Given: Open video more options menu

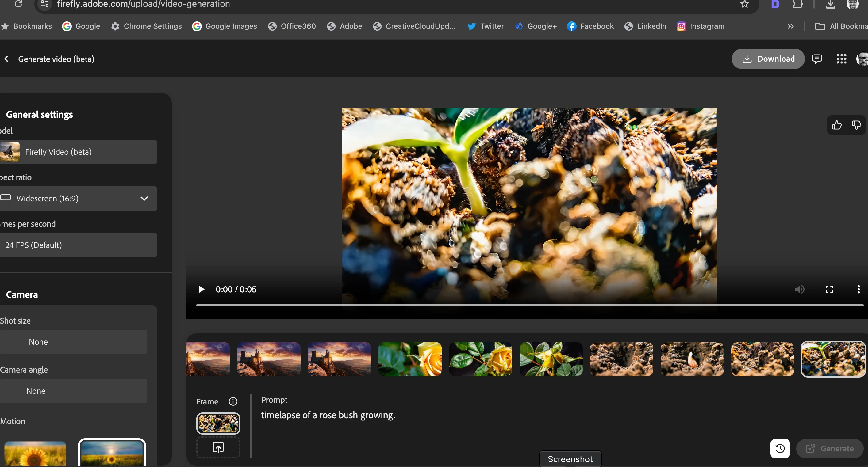Looking at the screenshot, I should (x=858, y=289).
